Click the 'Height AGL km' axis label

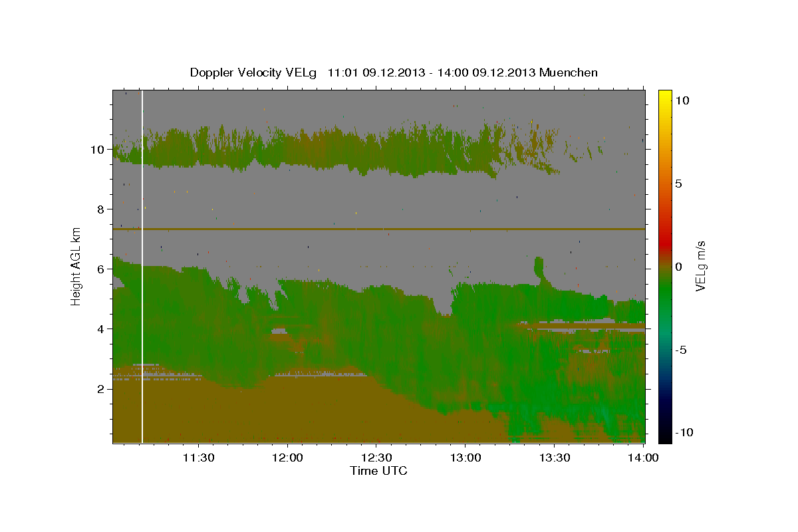pos(76,266)
